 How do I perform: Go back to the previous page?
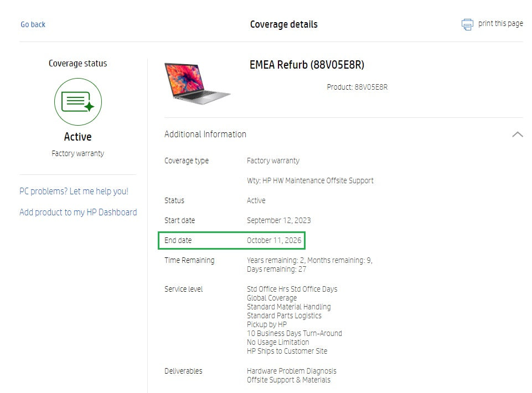pos(33,24)
